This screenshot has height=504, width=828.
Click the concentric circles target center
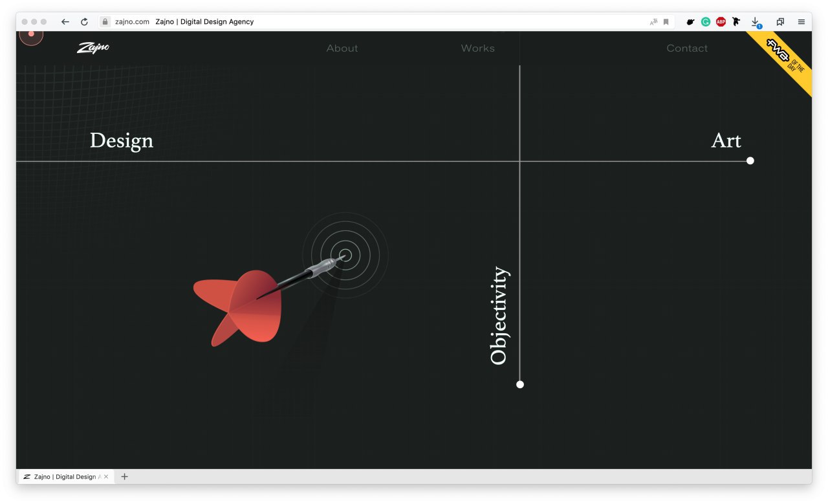345,255
